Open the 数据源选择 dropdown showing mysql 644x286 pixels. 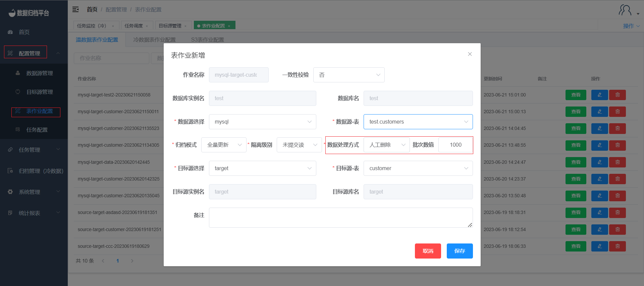coord(263,122)
